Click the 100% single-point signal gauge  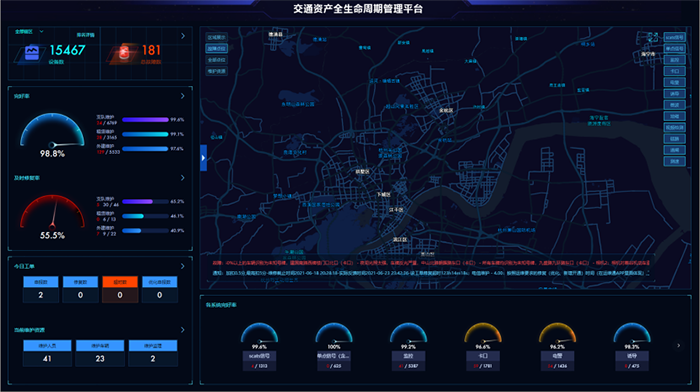(334, 333)
